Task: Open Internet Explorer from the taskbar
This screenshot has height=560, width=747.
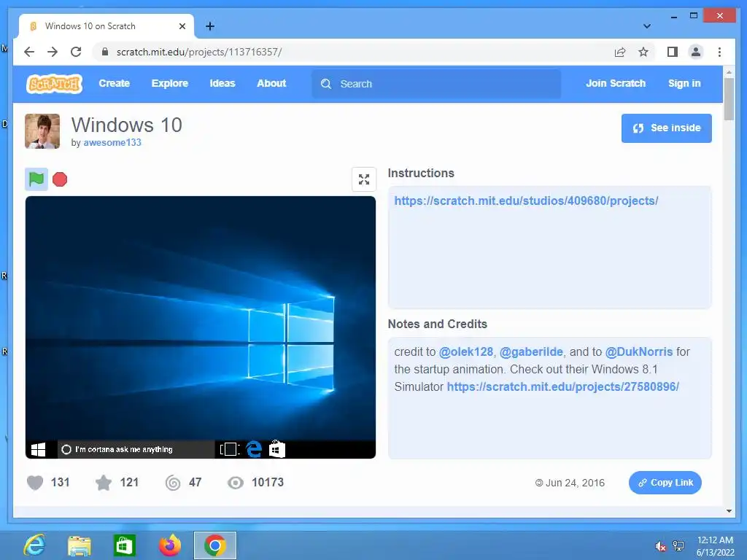Action: click(x=34, y=545)
